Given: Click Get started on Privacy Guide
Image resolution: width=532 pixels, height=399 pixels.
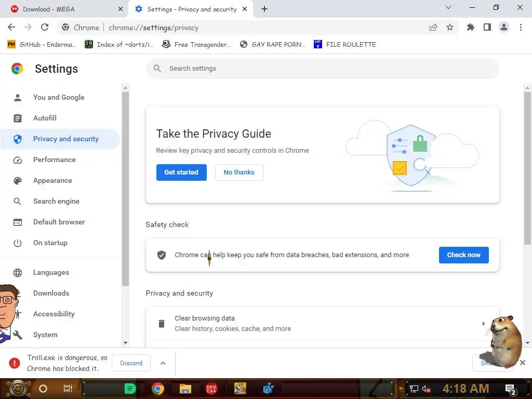Looking at the screenshot, I should coord(181,172).
